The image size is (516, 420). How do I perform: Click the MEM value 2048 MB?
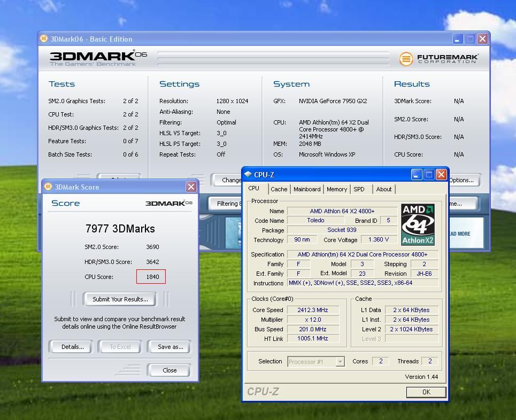(310, 144)
